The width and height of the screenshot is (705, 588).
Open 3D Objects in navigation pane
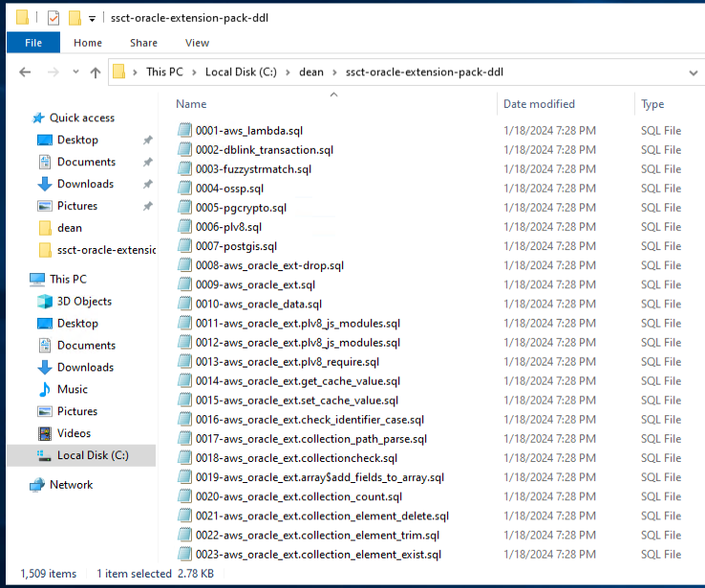click(x=84, y=302)
